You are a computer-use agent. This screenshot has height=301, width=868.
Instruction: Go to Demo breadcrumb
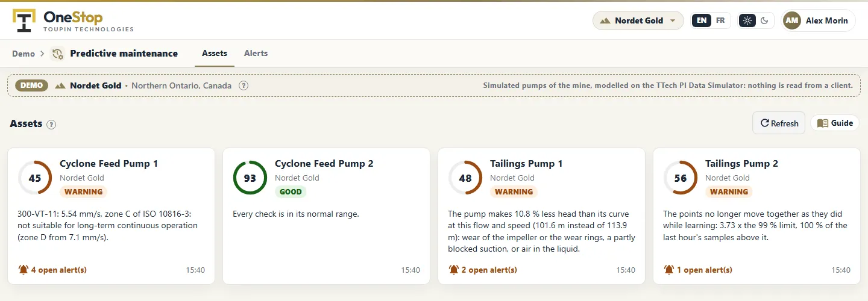[24, 54]
